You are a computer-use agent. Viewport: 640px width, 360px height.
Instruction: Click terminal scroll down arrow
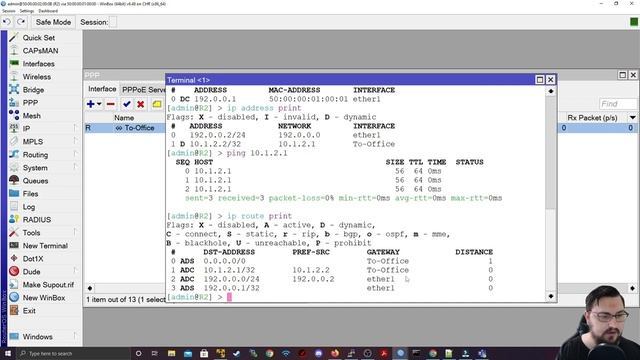551,296
